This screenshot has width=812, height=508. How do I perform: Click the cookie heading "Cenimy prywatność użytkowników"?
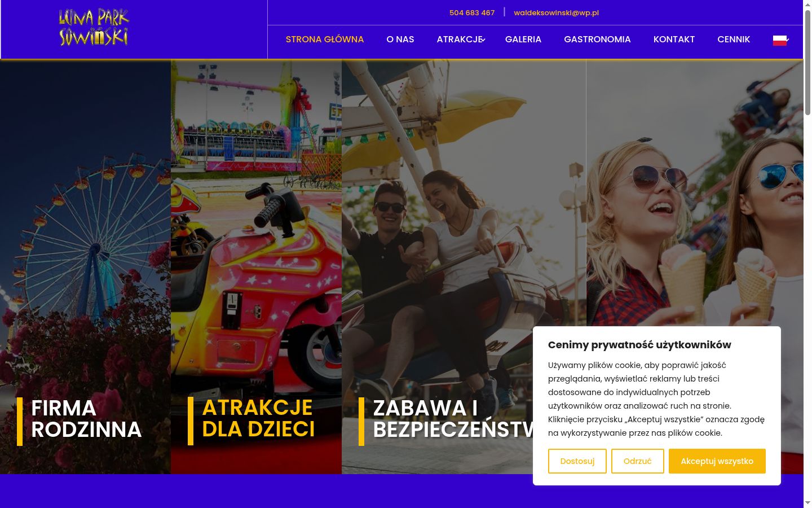tap(639, 345)
